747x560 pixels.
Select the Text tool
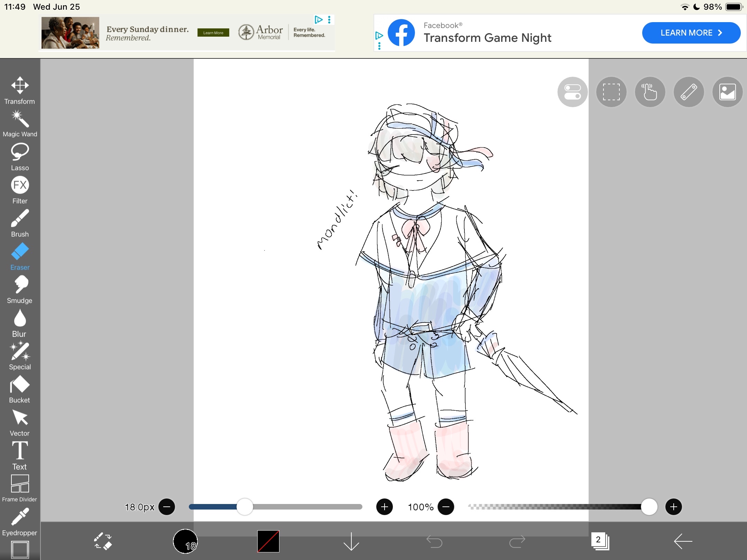[20, 456]
